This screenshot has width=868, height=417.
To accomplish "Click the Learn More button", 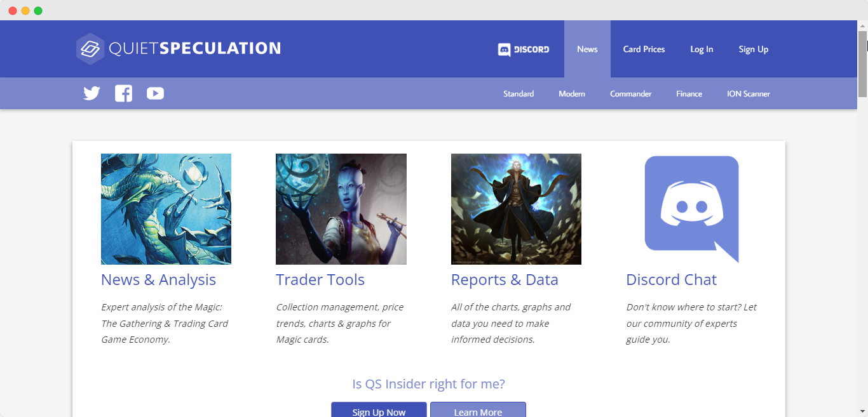I will pyautogui.click(x=478, y=410).
